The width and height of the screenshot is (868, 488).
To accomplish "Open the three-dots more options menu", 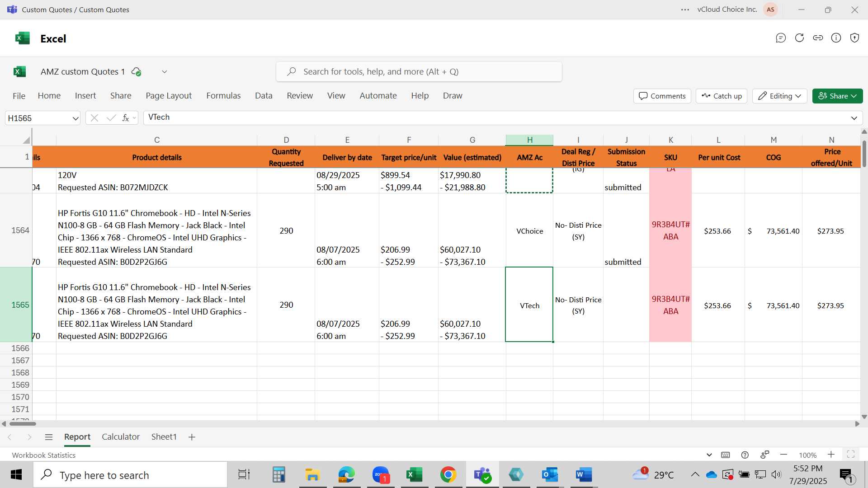I will coord(685,9).
